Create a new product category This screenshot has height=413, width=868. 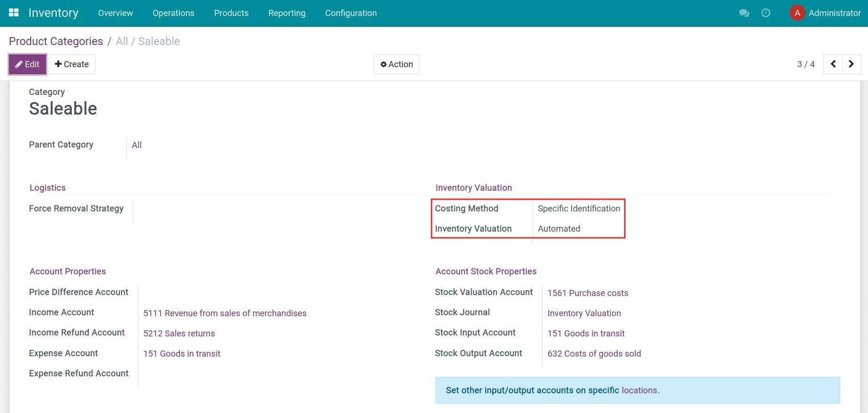tap(72, 64)
